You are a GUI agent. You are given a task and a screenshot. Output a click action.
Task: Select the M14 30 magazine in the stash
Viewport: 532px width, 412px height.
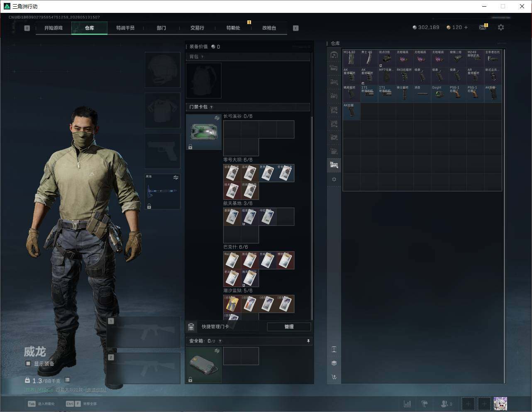[351, 58]
